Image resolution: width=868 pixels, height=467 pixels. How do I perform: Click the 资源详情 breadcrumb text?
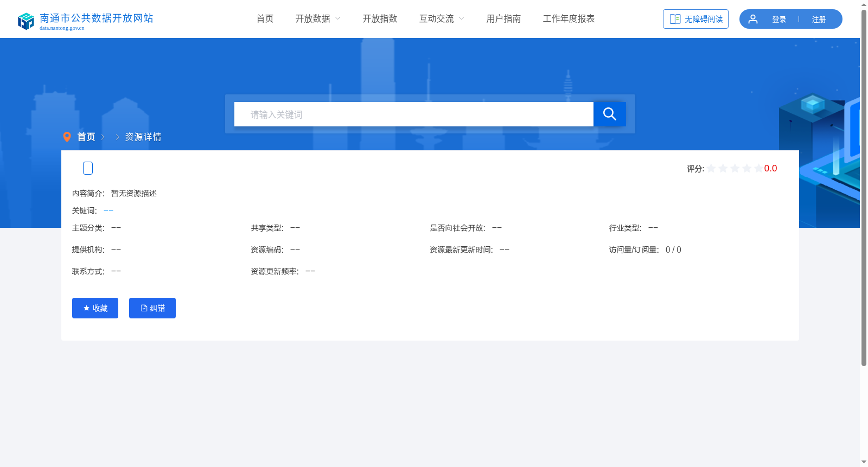[143, 137]
